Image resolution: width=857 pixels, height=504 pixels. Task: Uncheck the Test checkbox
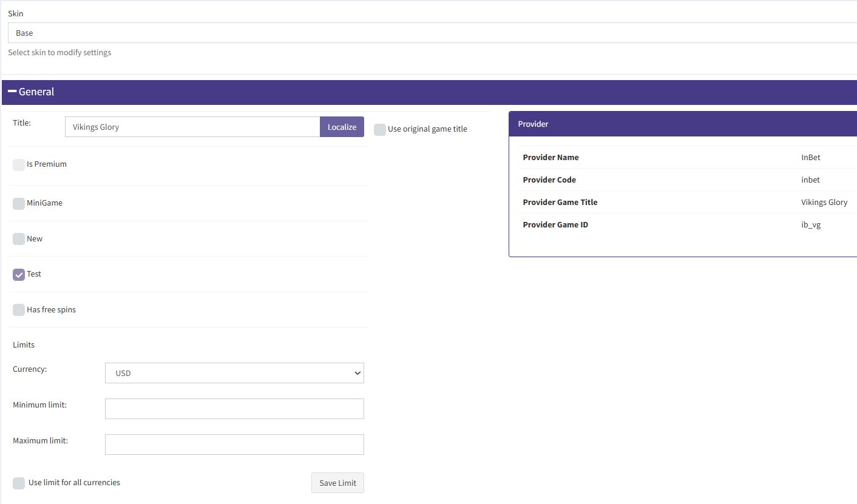click(x=19, y=274)
